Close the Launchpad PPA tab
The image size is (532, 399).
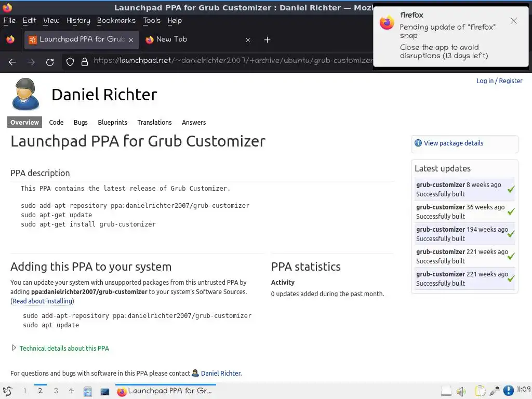(x=131, y=39)
